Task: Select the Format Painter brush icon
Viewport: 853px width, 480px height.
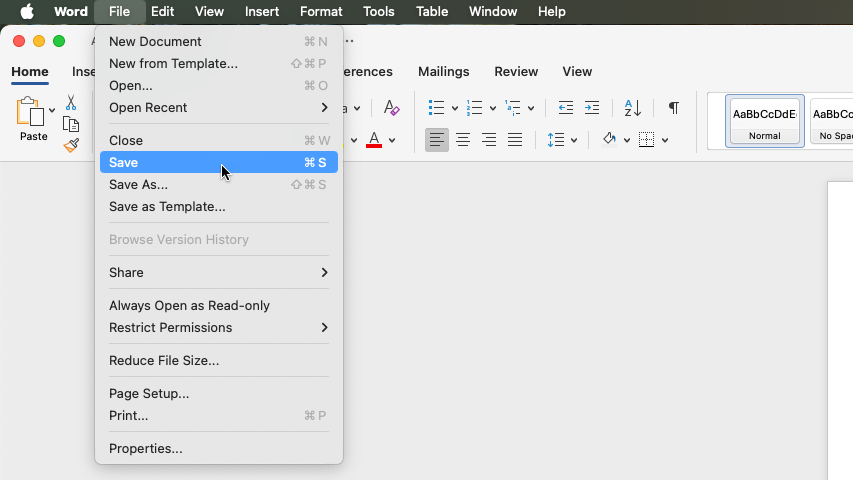Action: click(71, 145)
